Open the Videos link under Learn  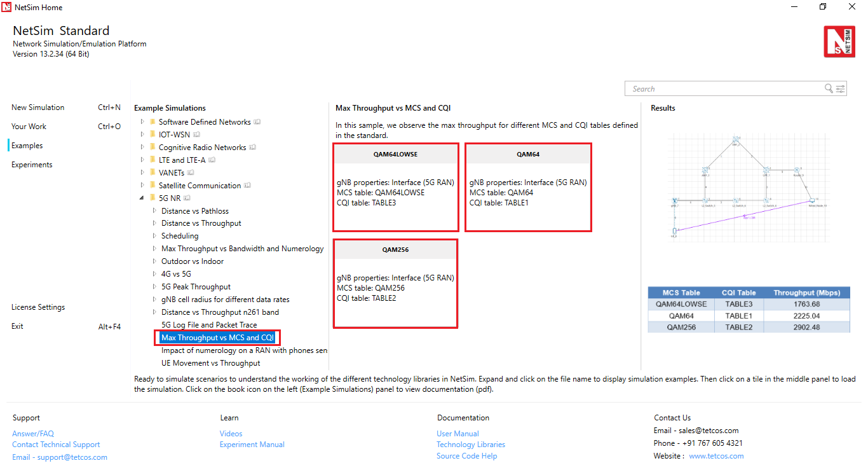pos(231,434)
